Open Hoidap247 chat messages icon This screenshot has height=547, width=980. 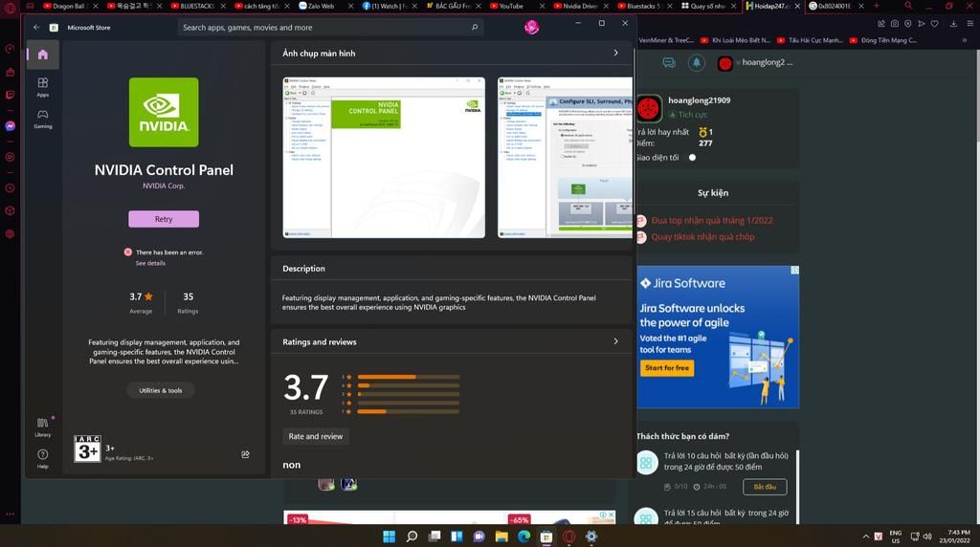(669, 62)
